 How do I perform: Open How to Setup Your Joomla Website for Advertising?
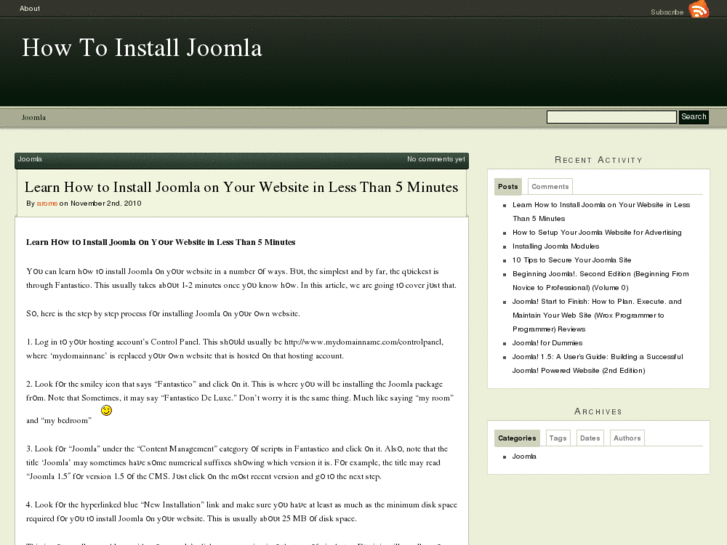point(597,232)
